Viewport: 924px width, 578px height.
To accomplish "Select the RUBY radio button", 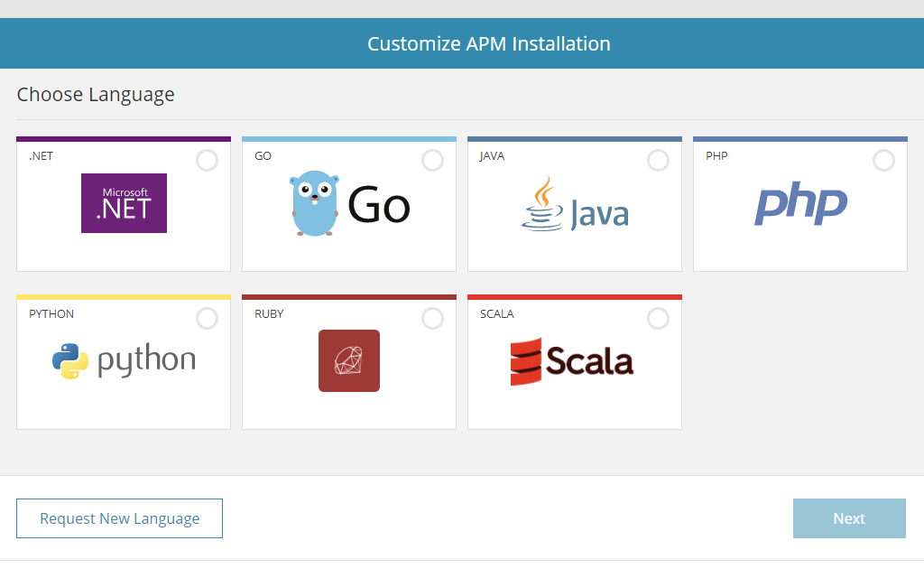I will click(x=432, y=318).
